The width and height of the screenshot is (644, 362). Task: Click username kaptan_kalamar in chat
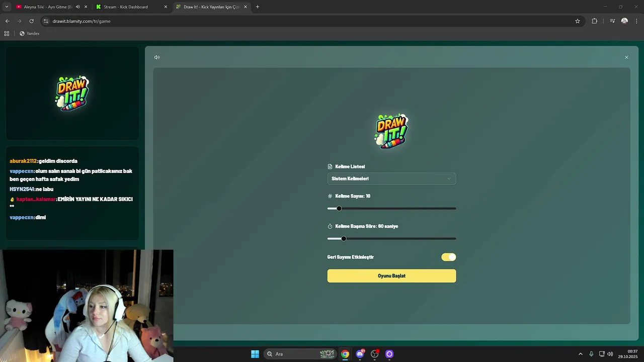click(x=36, y=199)
